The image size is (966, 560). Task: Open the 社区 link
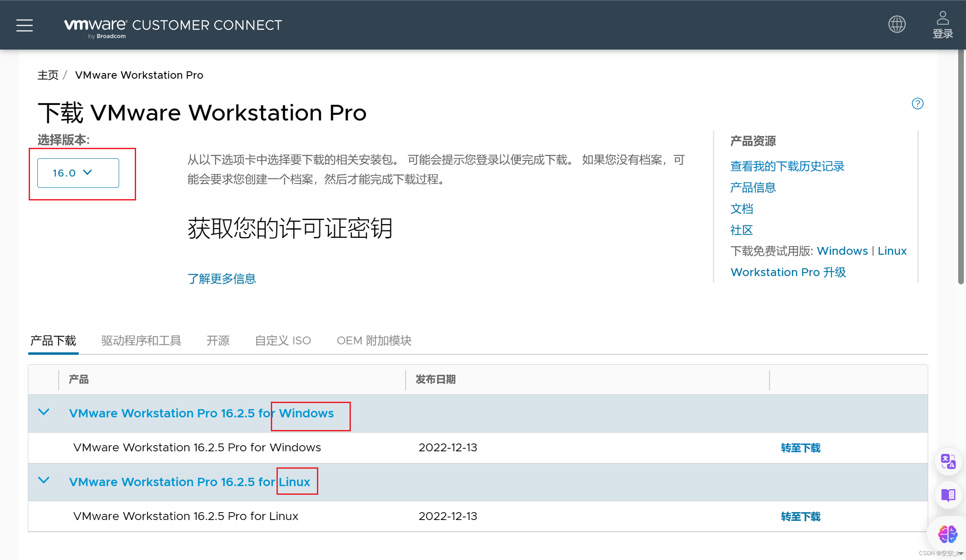742,230
